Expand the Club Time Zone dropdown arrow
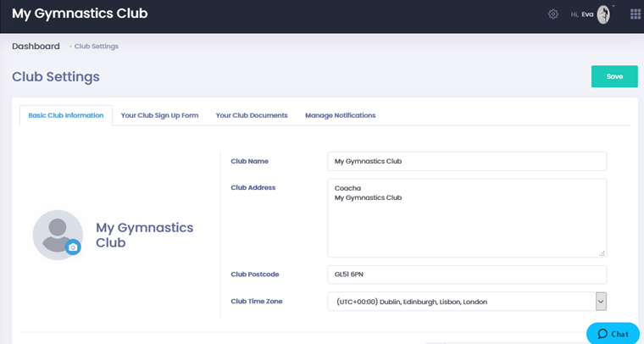The width and height of the screenshot is (644, 344). tap(601, 302)
